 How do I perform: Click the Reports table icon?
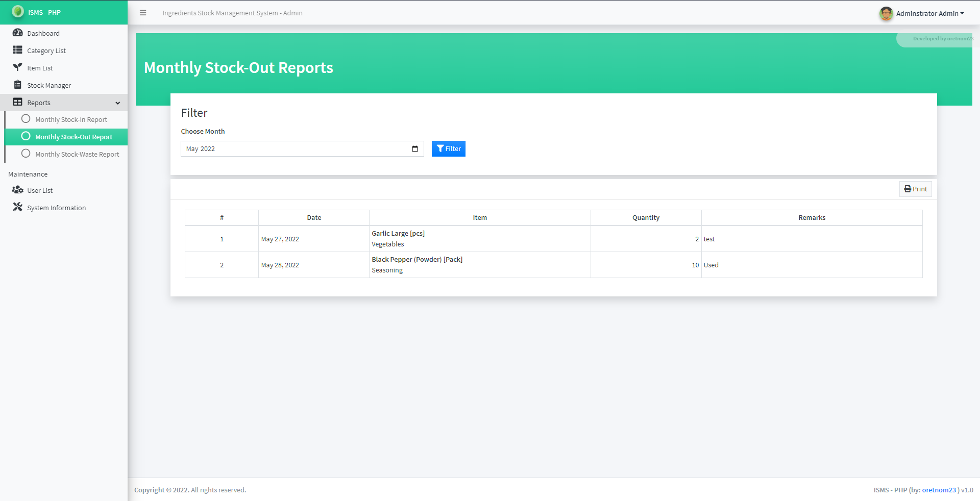tap(18, 102)
